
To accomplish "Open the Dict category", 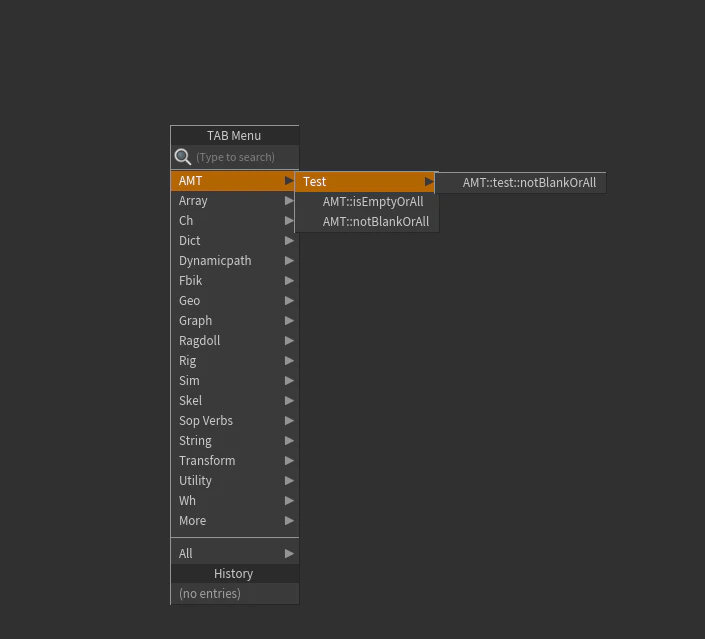I will 235,241.
